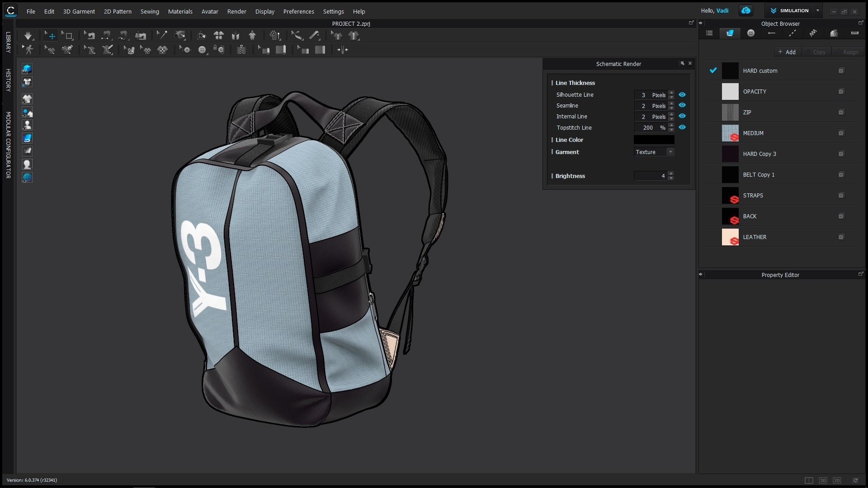This screenshot has width=868, height=488.
Task: Open the Button tab in Object Browser
Action: (x=751, y=33)
